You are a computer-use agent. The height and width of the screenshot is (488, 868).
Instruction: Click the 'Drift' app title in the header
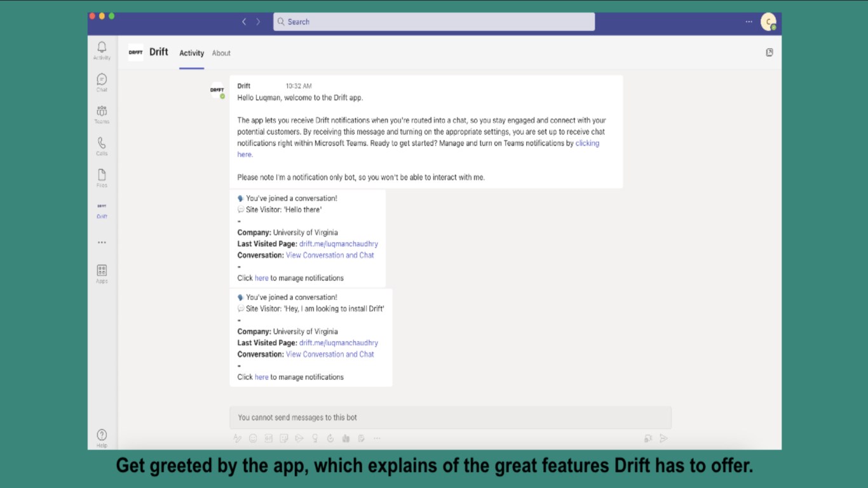[159, 52]
